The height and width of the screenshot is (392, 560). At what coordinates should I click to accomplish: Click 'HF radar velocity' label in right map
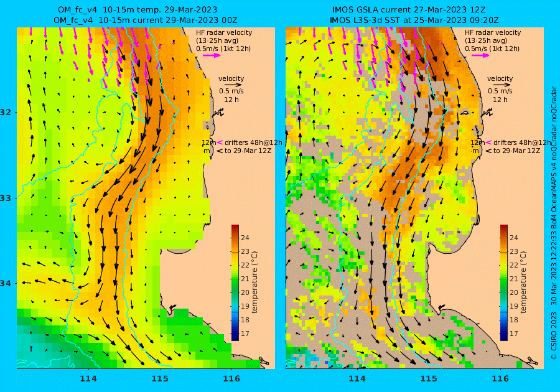tap(493, 32)
